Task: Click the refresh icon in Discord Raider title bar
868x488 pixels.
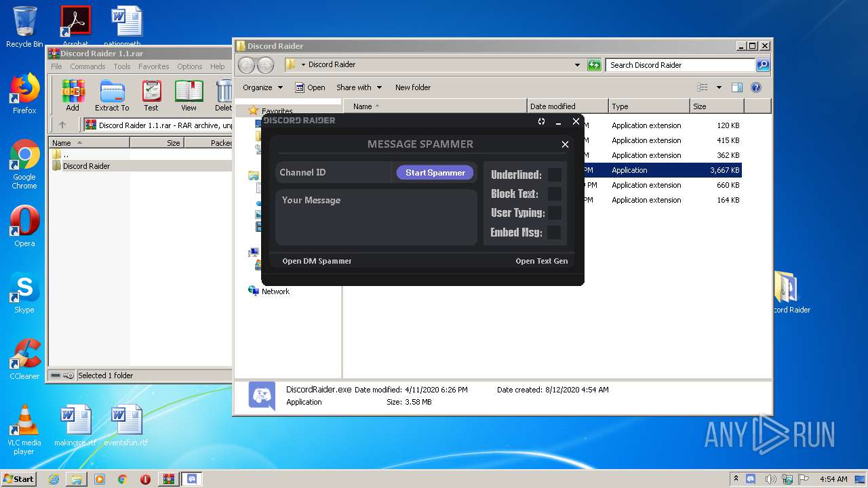Action: (541, 121)
